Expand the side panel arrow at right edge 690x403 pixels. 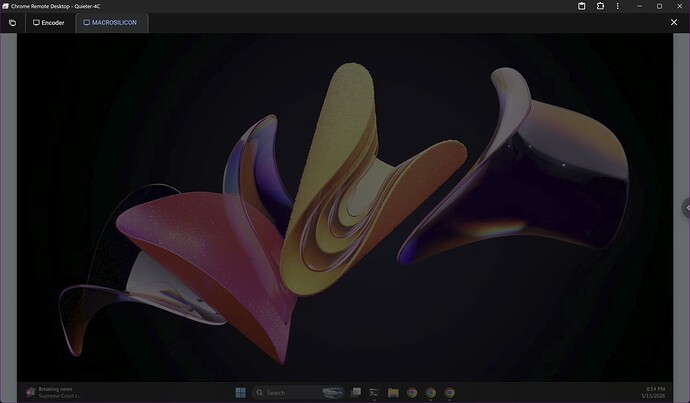686,208
